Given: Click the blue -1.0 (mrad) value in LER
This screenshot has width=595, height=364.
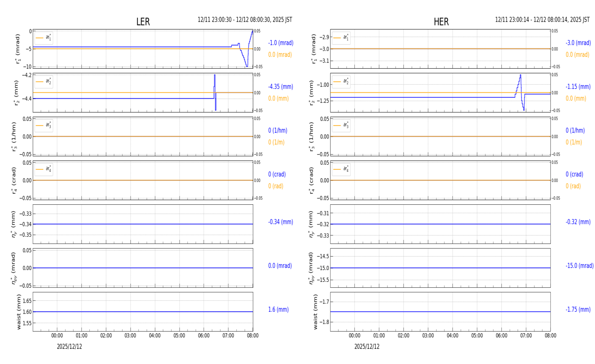Looking at the screenshot, I should pyautogui.click(x=281, y=43).
